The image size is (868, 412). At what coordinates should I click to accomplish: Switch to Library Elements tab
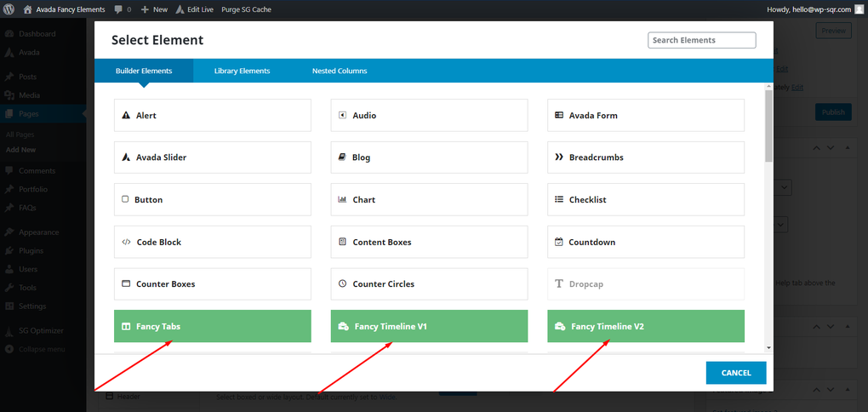click(x=242, y=71)
